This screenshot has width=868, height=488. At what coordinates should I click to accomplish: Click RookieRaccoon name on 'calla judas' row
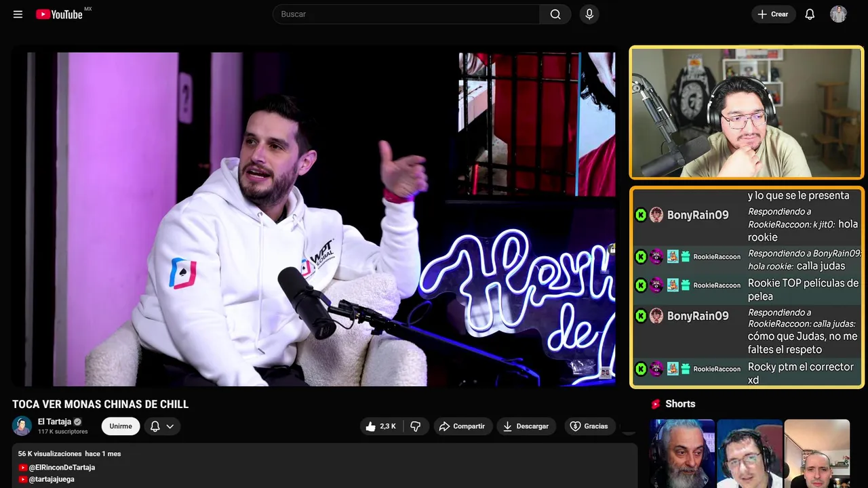pyautogui.click(x=717, y=257)
